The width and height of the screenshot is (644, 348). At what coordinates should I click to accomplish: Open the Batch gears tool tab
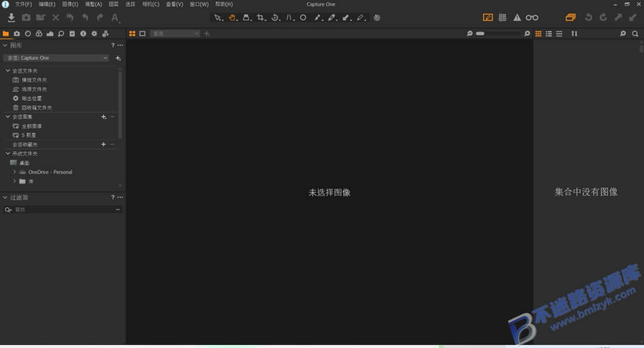tap(106, 33)
